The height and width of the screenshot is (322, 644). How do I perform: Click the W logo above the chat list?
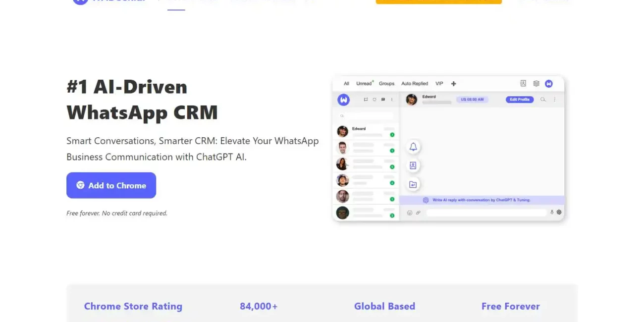tap(343, 100)
